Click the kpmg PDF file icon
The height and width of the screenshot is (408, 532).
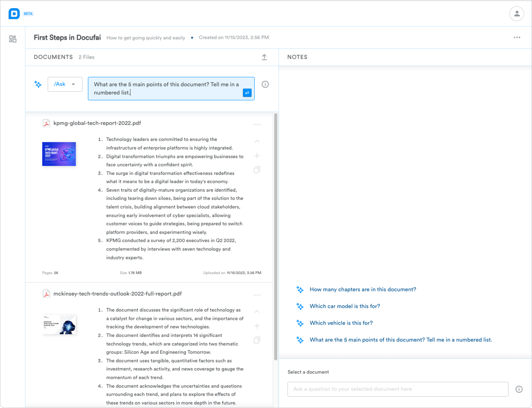[x=46, y=123]
